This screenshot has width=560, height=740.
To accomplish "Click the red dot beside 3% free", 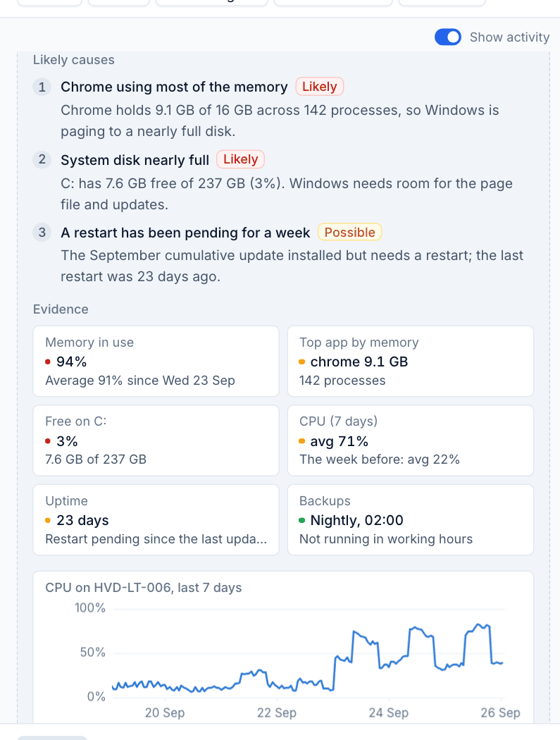I will pos(48,441).
